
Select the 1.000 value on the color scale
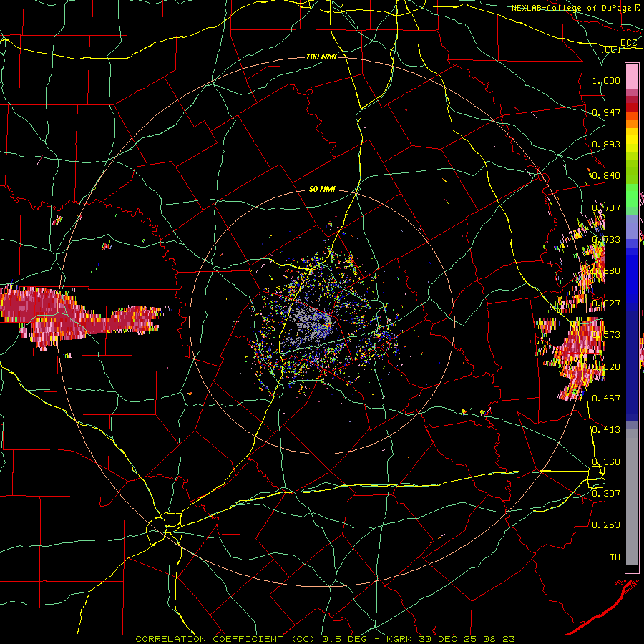point(606,80)
